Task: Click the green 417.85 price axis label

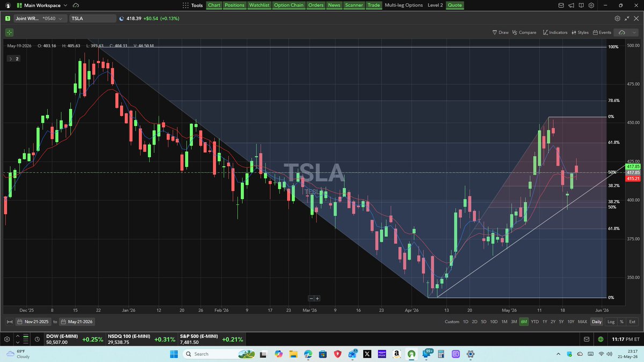Action: pyautogui.click(x=633, y=167)
